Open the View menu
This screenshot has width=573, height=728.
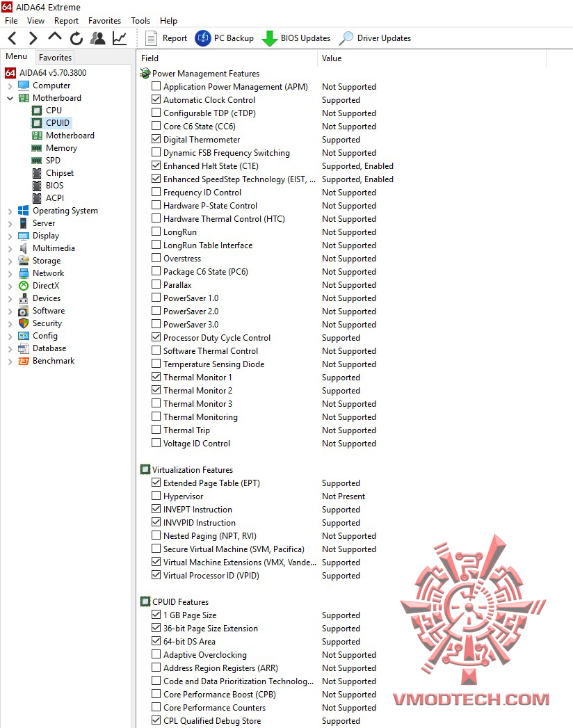coord(35,21)
